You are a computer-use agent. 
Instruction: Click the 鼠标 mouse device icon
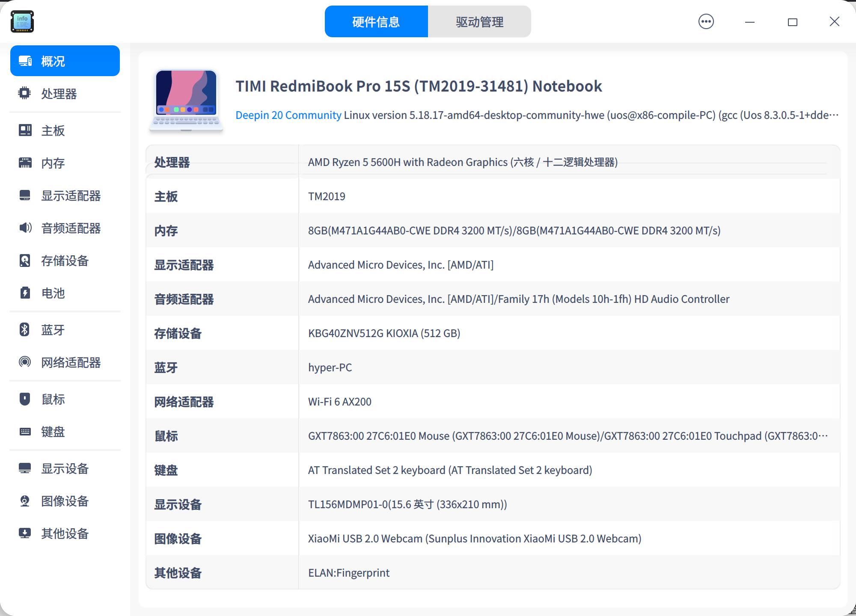click(x=25, y=399)
